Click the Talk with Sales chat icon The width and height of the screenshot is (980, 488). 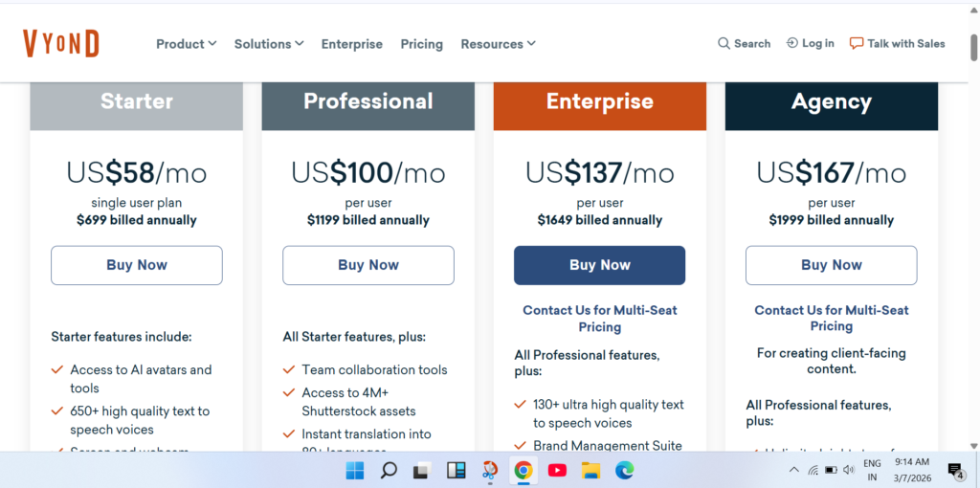point(856,43)
